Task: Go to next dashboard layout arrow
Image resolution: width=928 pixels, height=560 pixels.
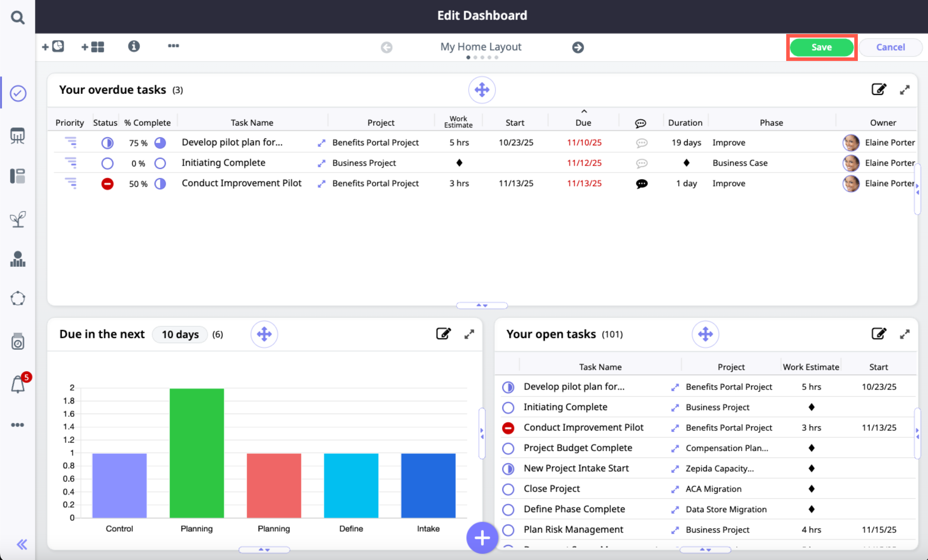Action: pos(578,47)
